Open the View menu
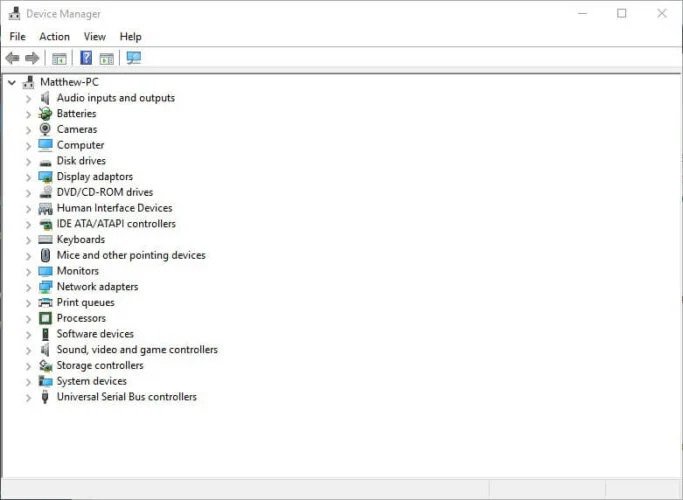 [x=95, y=37]
